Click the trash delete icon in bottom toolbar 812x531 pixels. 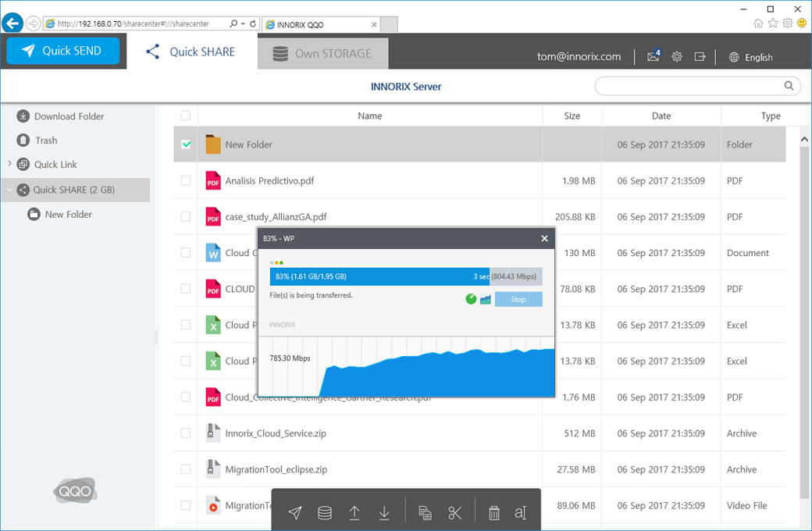click(494, 513)
